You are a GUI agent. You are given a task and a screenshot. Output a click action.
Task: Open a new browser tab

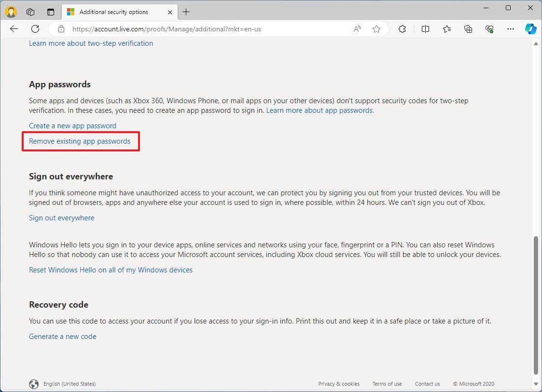(x=186, y=12)
